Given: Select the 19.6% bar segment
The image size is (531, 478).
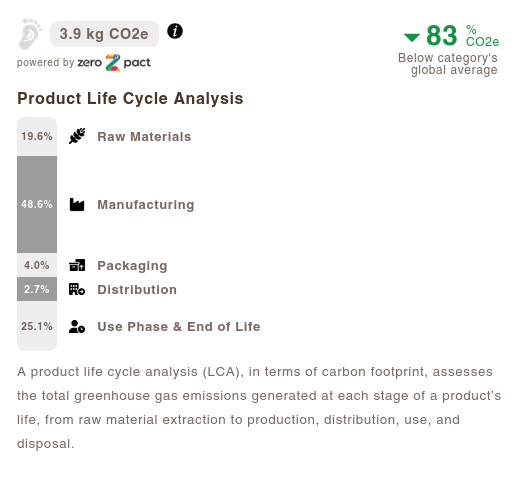Looking at the screenshot, I should (37, 137).
